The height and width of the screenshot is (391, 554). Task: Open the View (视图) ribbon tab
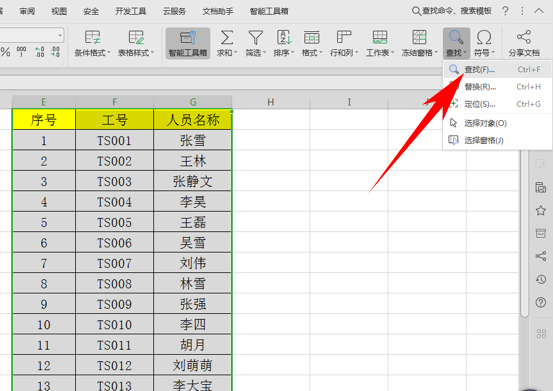(x=59, y=11)
